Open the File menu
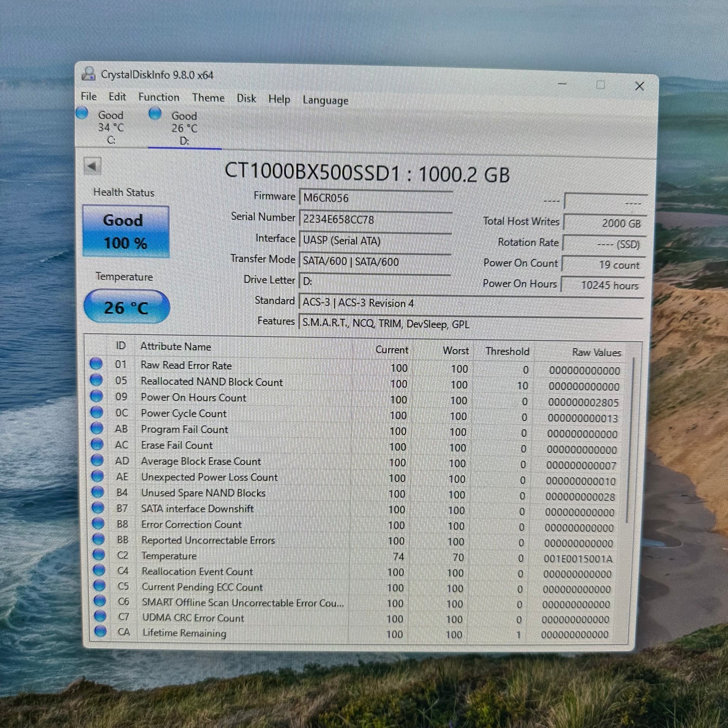Viewport: 728px width, 728px height. click(89, 97)
